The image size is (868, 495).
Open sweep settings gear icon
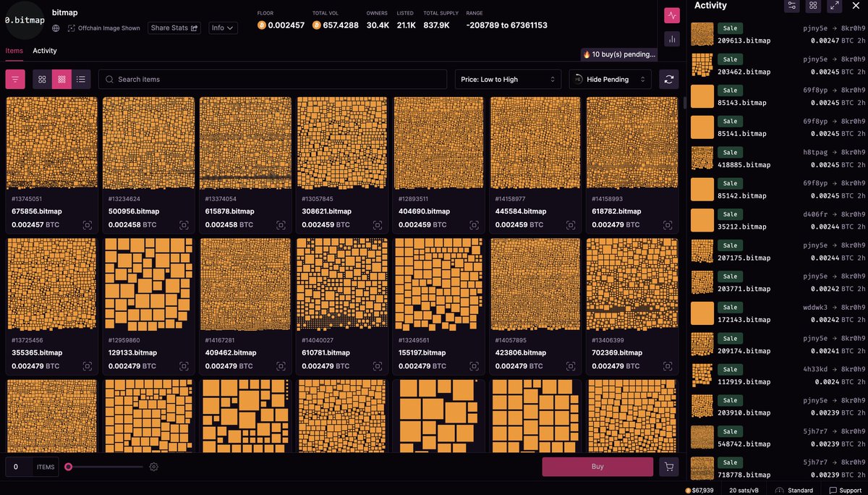point(154,467)
